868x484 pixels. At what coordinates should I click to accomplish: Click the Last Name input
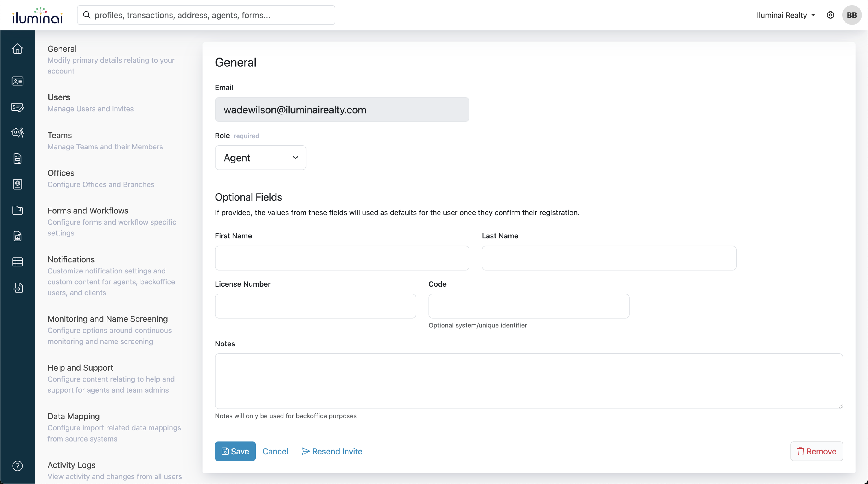609,258
